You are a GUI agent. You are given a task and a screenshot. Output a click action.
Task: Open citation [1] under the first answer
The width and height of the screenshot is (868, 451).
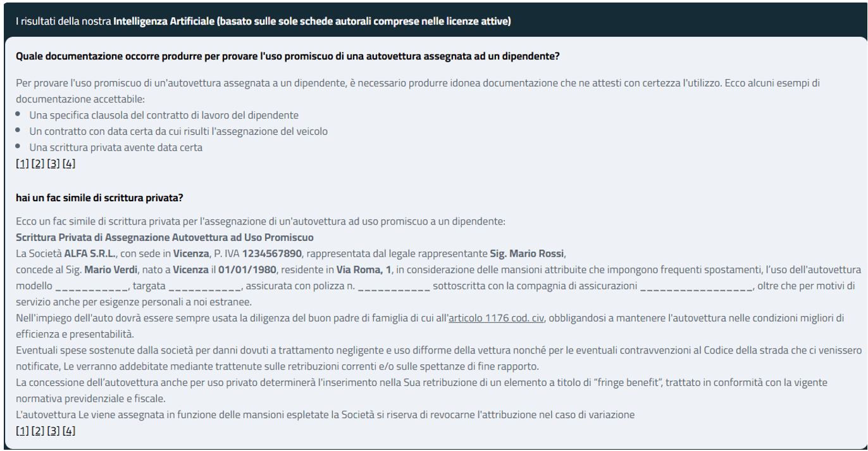tap(22, 164)
